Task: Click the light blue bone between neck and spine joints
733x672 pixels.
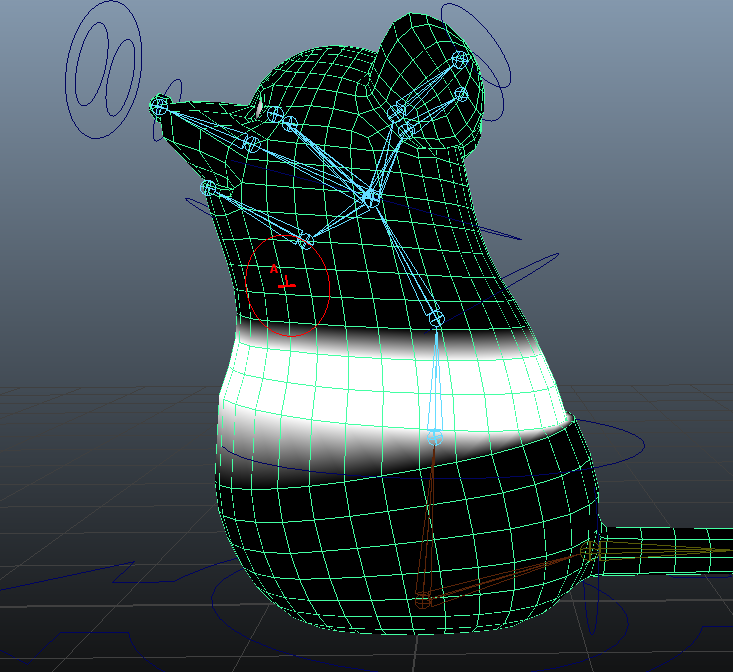Action: pos(436,378)
